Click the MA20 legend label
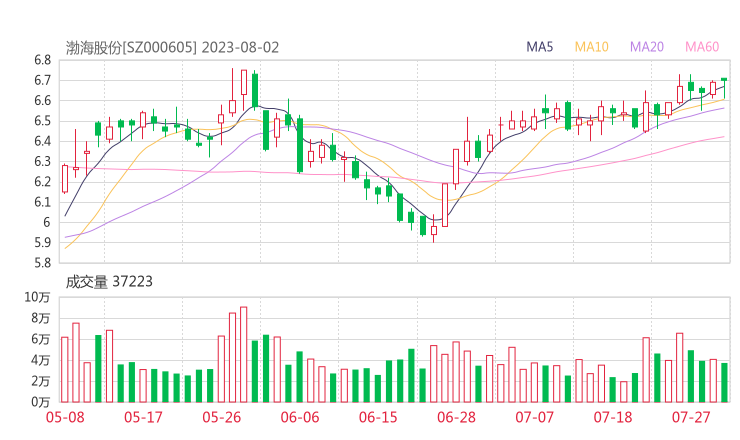Image resolution: width=740 pixels, height=440 pixels. (647, 47)
